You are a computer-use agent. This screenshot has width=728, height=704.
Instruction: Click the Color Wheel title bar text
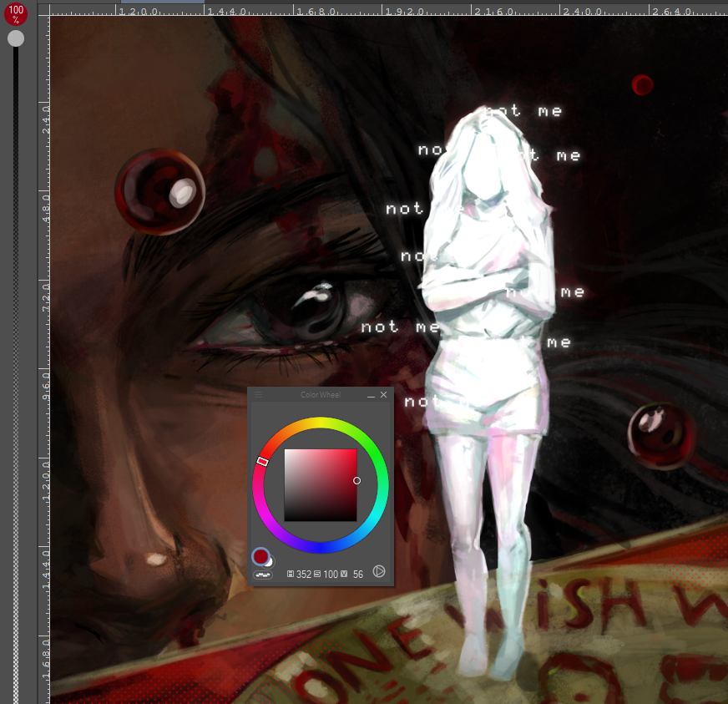pyautogui.click(x=321, y=395)
